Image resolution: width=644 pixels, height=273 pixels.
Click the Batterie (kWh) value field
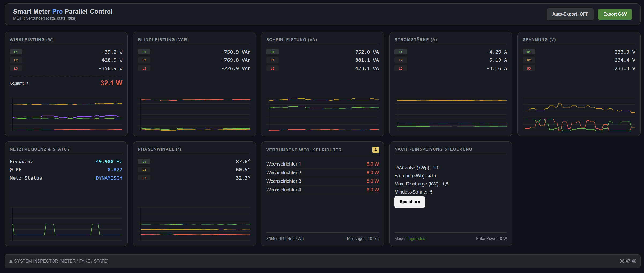click(x=432, y=176)
